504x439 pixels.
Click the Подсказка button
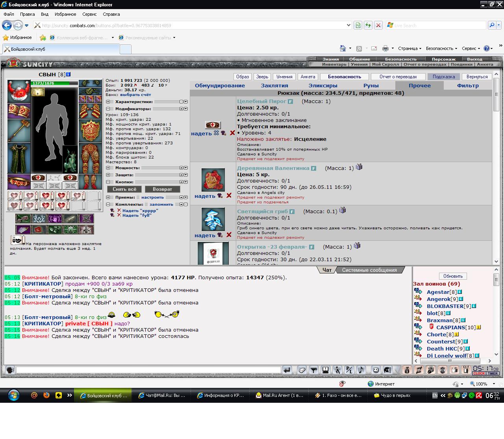[443, 77]
